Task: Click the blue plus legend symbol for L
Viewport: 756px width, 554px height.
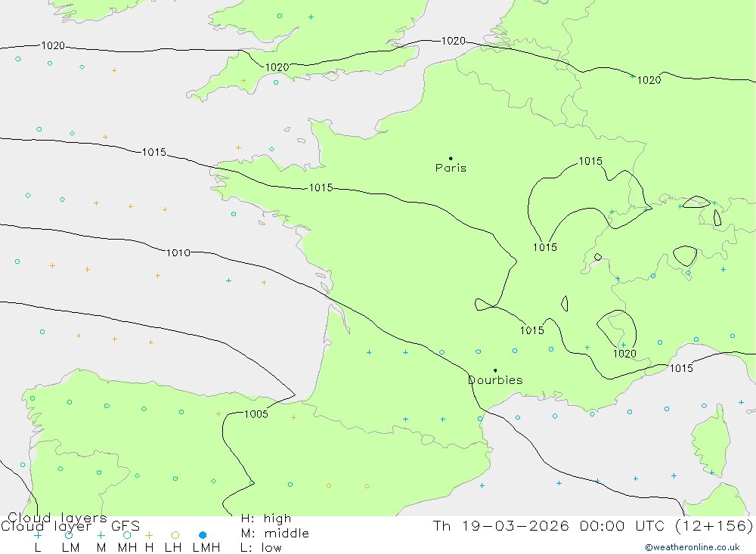Action: pos(38,535)
